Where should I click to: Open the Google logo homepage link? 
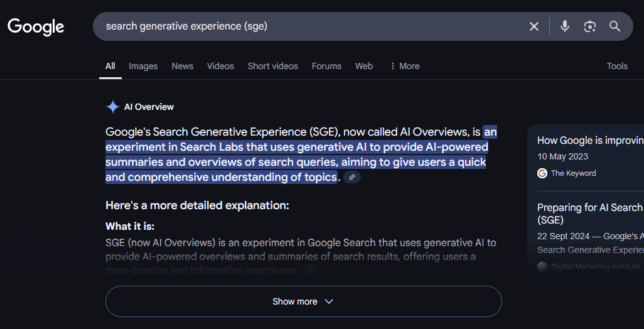(36, 27)
